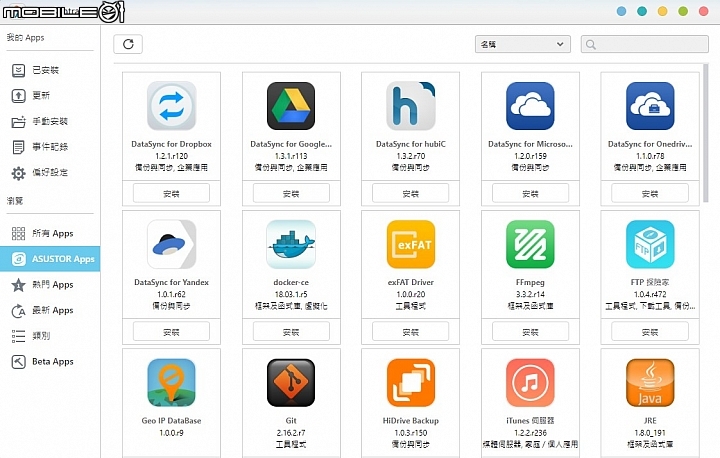Open the DataSync for Yandex icon
Image resolution: width=720 pixels, height=458 pixels.
[171, 244]
